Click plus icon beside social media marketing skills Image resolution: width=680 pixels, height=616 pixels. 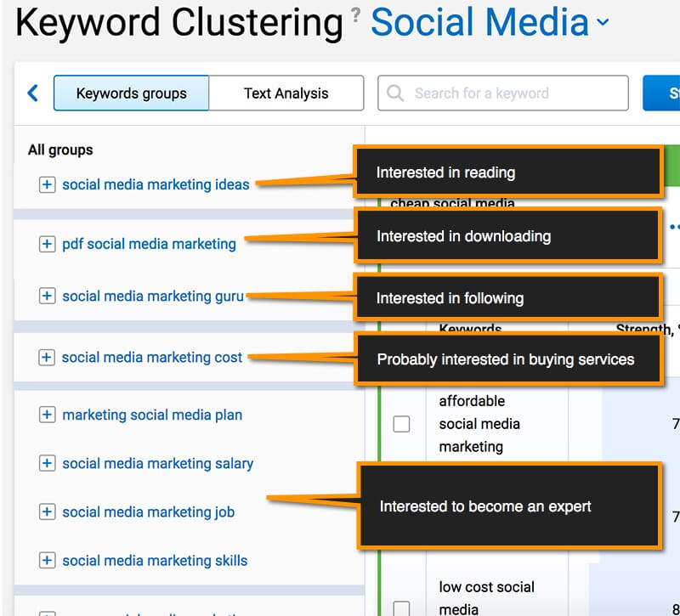tap(47, 561)
